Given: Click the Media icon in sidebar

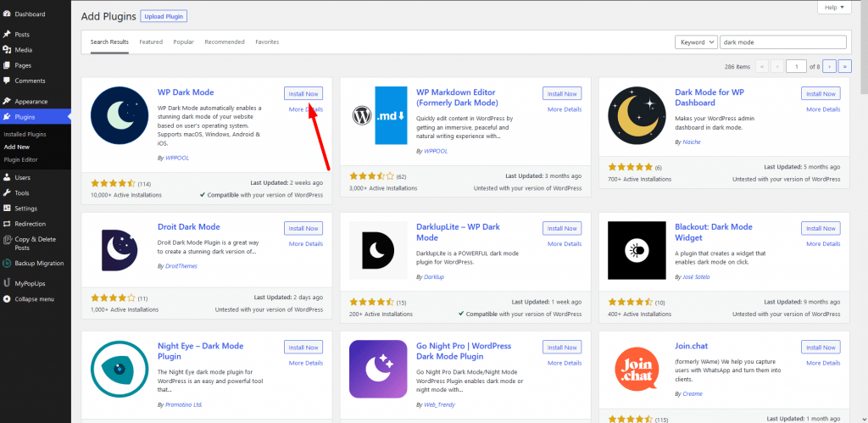Looking at the screenshot, I should [7, 50].
